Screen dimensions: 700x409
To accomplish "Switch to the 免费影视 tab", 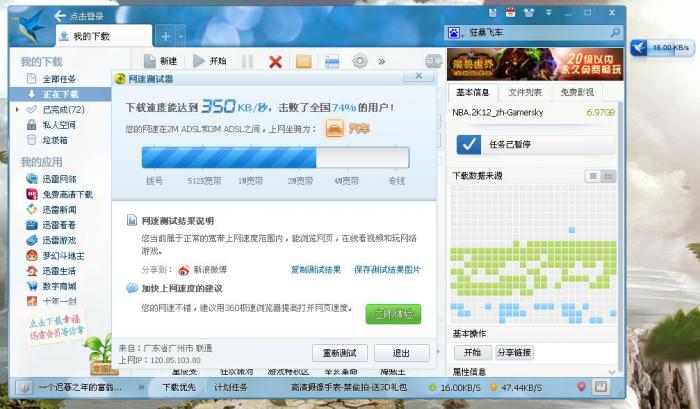I will point(577,92).
